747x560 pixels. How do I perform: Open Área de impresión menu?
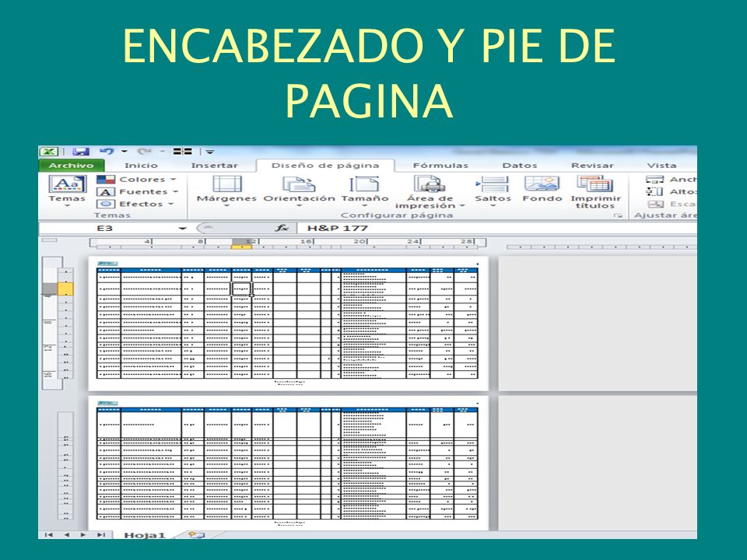click(430, 192)
